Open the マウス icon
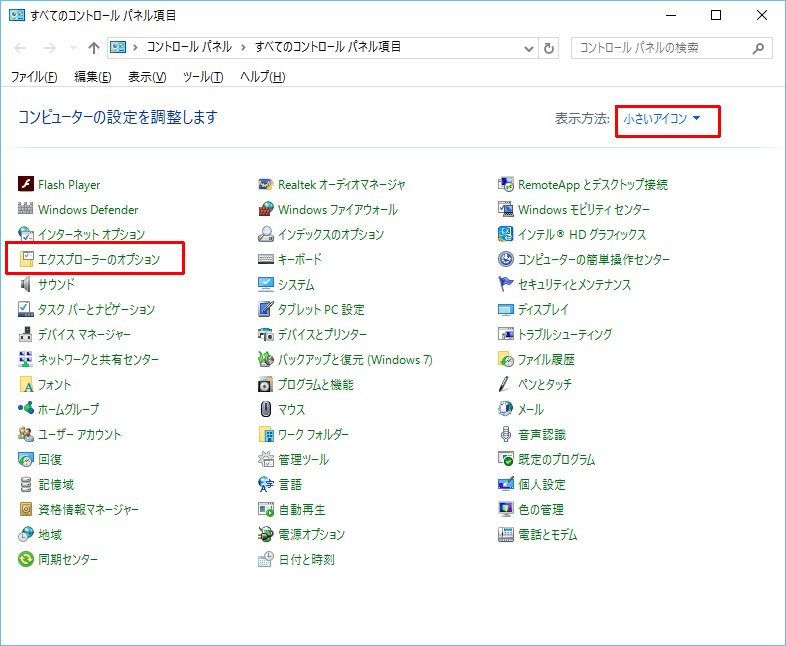The image size is (786, 646). (266, 409)
